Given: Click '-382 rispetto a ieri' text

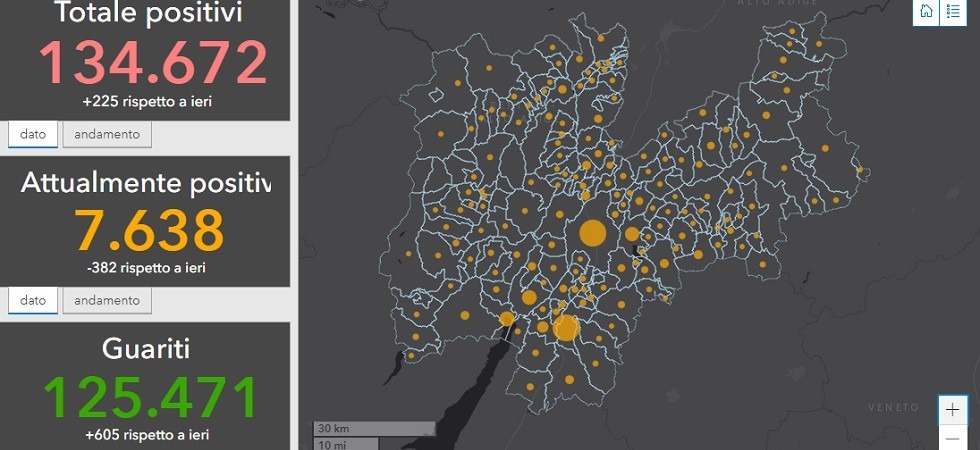Looking at the screenshot, I should pyautogui.click(x=146, y=268).
